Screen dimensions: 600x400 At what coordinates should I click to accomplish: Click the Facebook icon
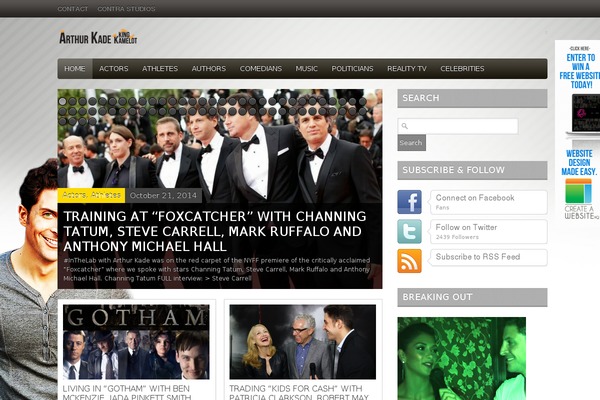[409, 202]
